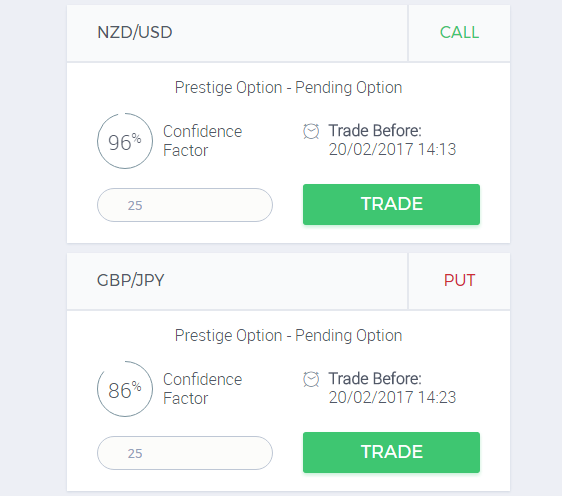Click Confidence Factor label next to 86%
Image resolution: width=562 pixels, height=496 pixels.
click(203, 389)
